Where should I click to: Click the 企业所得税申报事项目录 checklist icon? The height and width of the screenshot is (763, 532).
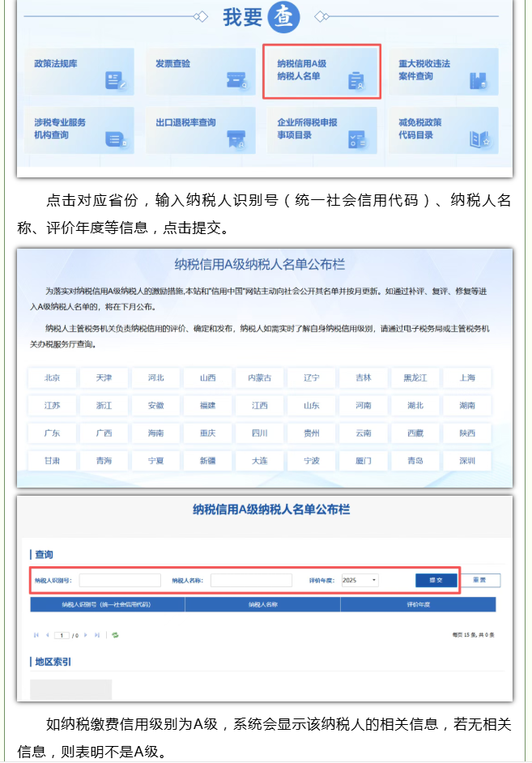point(355,139)
